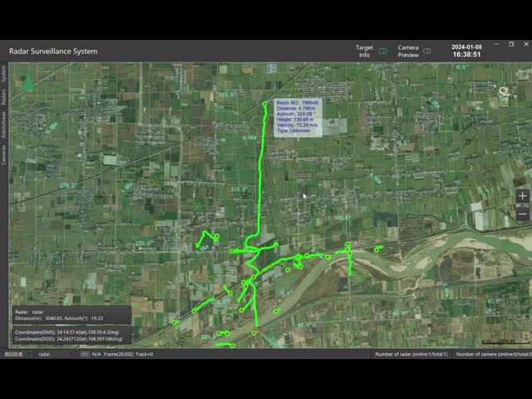
Task: Click the Coordinates(DDD) readout
Action: pos(68,339)
